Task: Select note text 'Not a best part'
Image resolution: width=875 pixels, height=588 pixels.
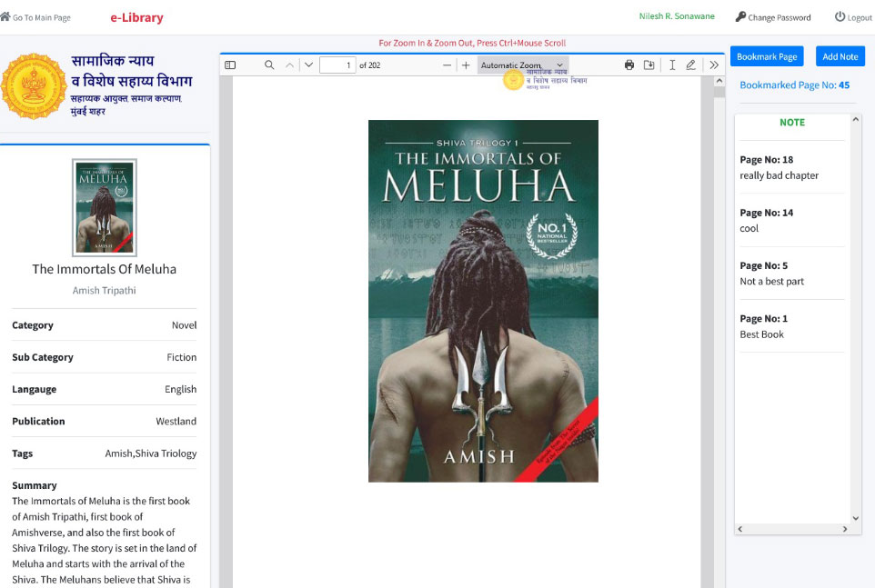Action: coord(771,282)
